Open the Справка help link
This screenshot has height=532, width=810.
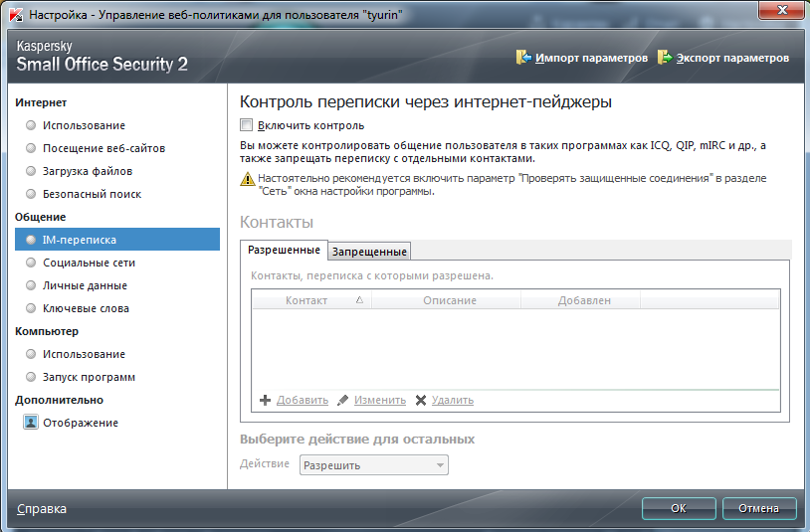[x=42, y=509]
